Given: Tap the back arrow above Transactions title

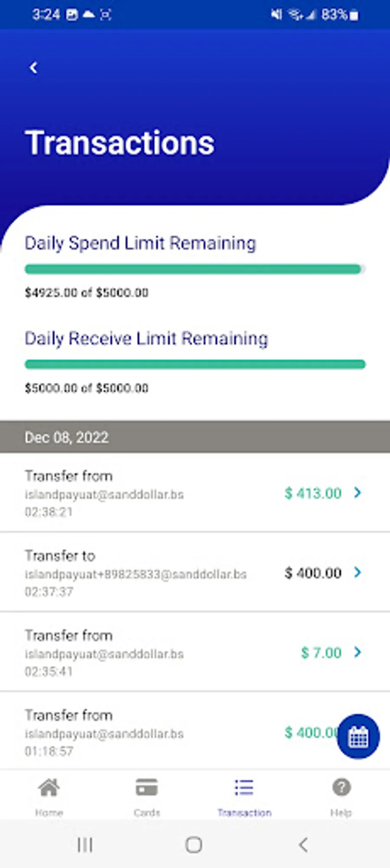Looking at the screenshot, I should click(33, 68).
